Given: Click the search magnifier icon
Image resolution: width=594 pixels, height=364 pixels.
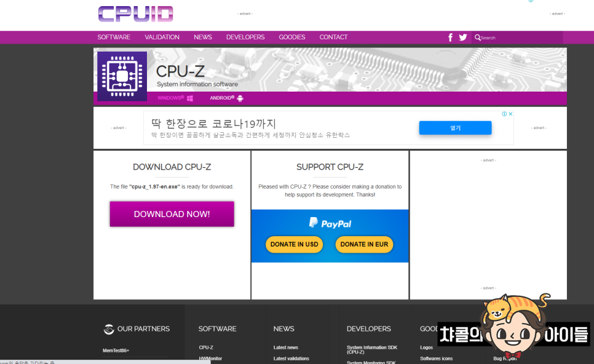Looking at the screenshot, I should pos(477,38).
